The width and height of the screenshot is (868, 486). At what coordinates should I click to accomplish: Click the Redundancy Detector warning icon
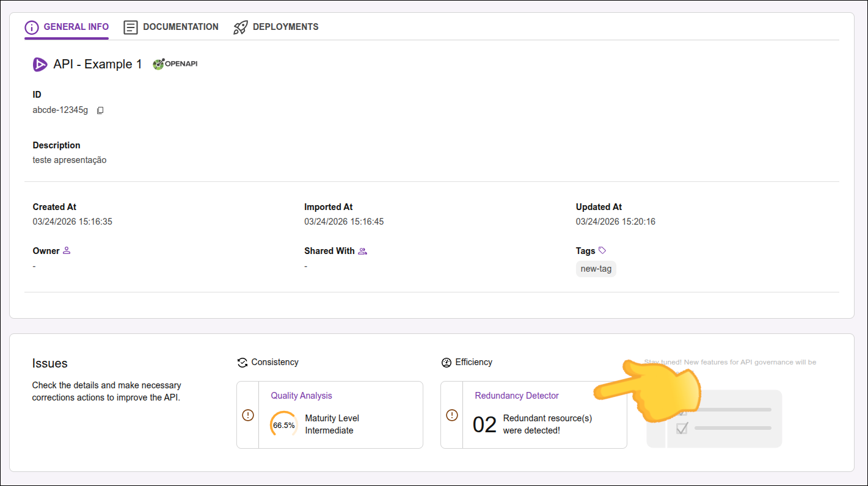coord(451,415)
